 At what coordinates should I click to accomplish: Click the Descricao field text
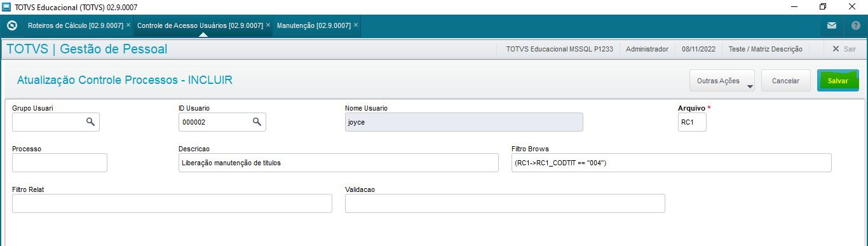pyautogui.click(x=339, y=163)
